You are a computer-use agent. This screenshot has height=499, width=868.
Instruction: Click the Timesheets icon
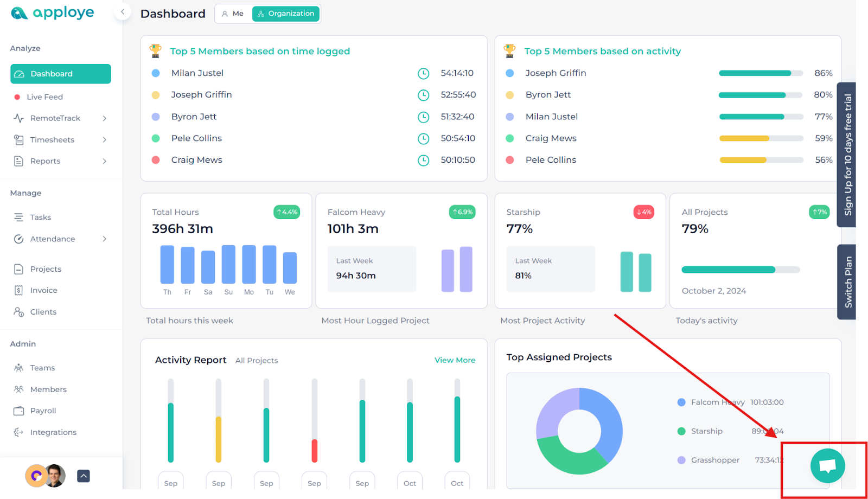tap(18, 140)
